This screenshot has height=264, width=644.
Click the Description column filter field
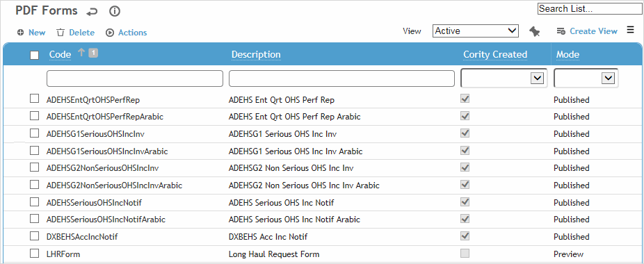pos(341,79)
